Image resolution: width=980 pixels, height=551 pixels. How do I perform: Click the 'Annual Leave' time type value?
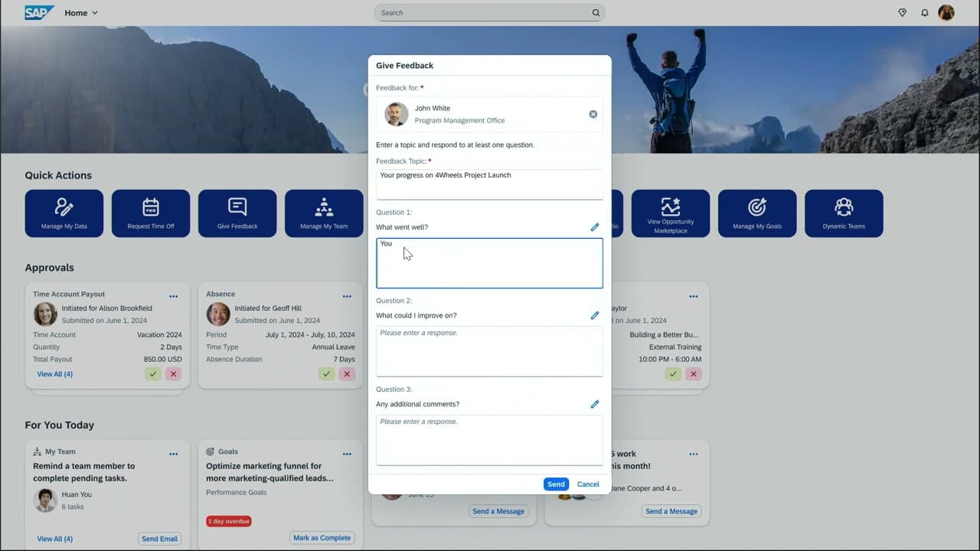coord(333,347)
